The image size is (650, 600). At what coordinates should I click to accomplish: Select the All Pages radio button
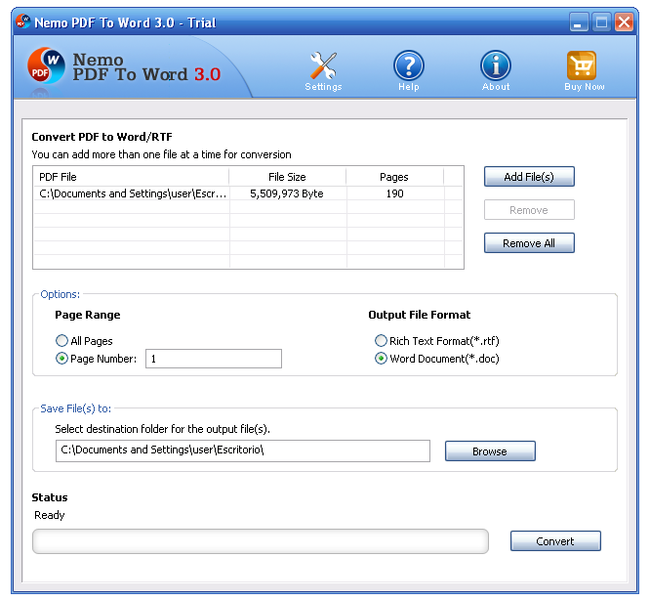[x=62, y=341]
